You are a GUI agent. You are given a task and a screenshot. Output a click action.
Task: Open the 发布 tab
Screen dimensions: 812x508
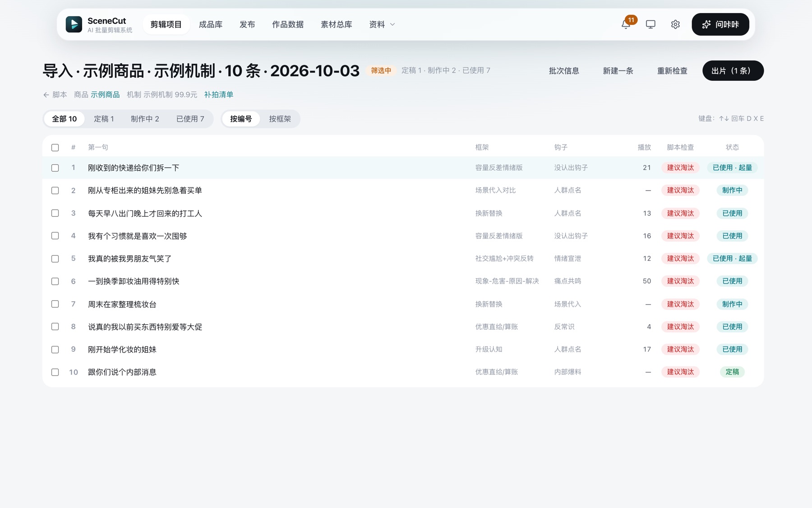click(x=247, y=24)
